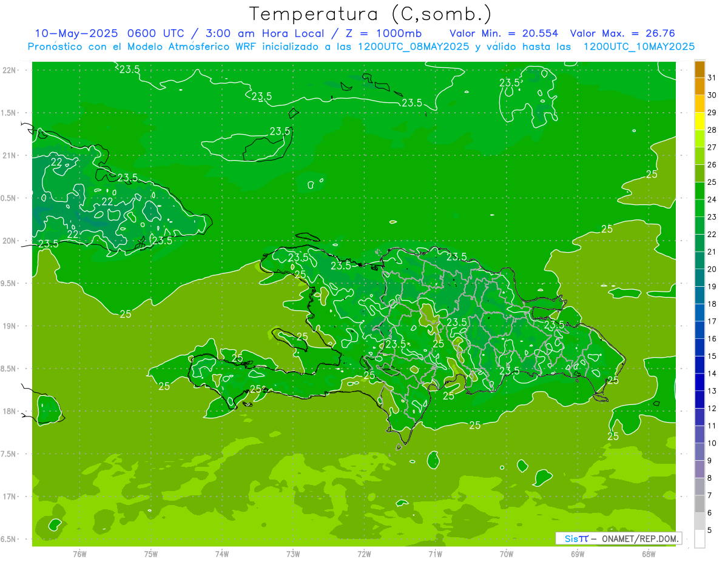Click the '76W' longitude axis label
The image size is (728, 562).
[x=79, y=554]
